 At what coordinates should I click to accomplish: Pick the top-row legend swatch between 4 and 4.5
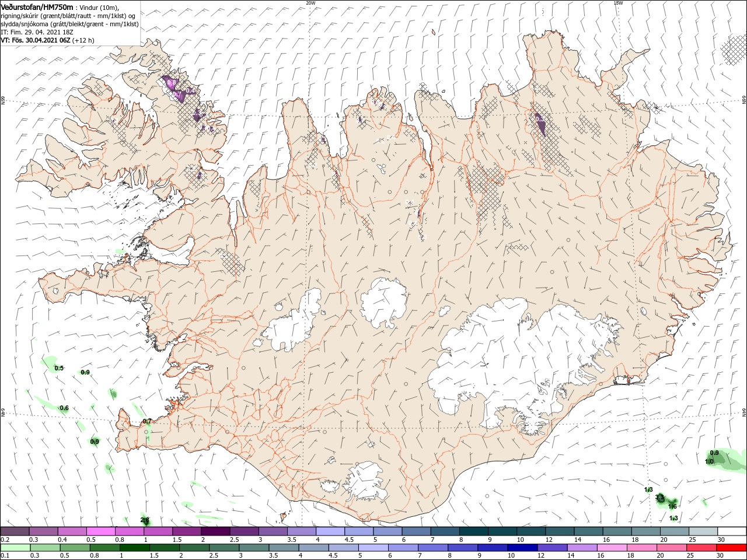coord(330,531)
